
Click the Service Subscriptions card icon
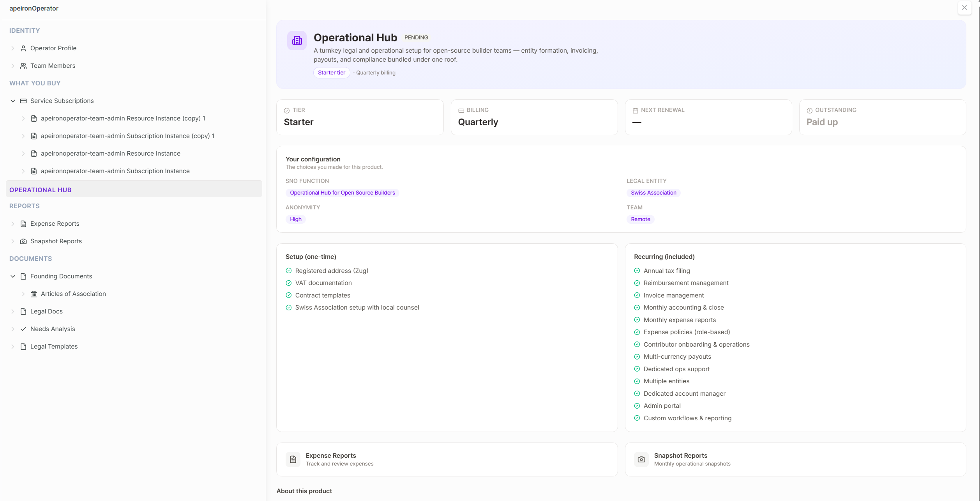pyautogui.click(x=23, y=101)
